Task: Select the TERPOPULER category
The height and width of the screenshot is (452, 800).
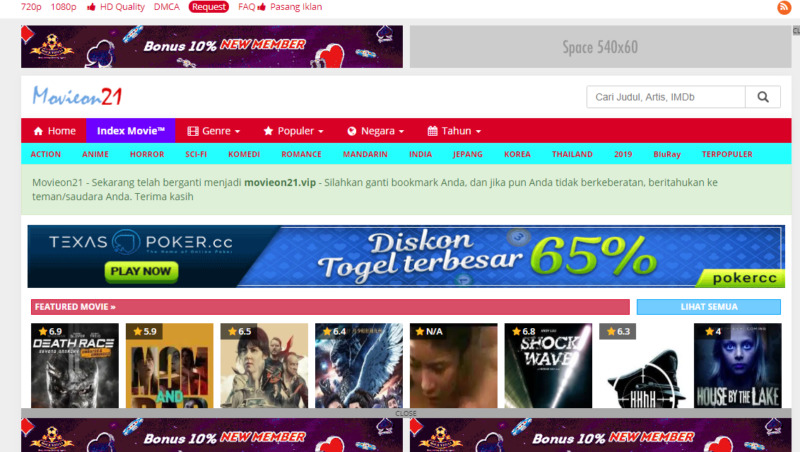Action: [x=727, y=154]
